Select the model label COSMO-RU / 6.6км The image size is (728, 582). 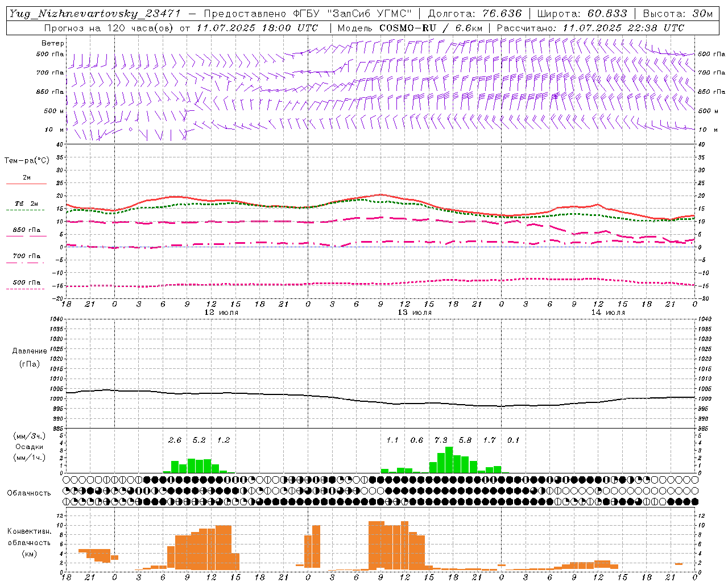tap(431, 28)
